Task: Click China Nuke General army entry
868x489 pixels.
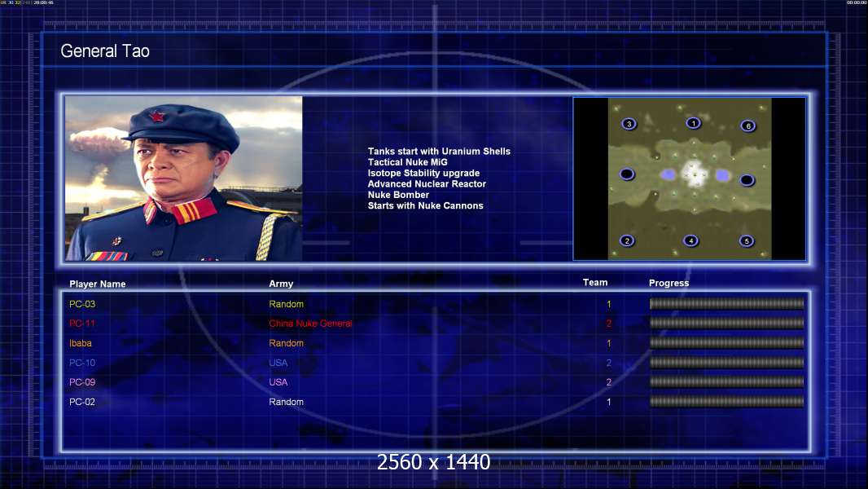Action: pos(310,324)
